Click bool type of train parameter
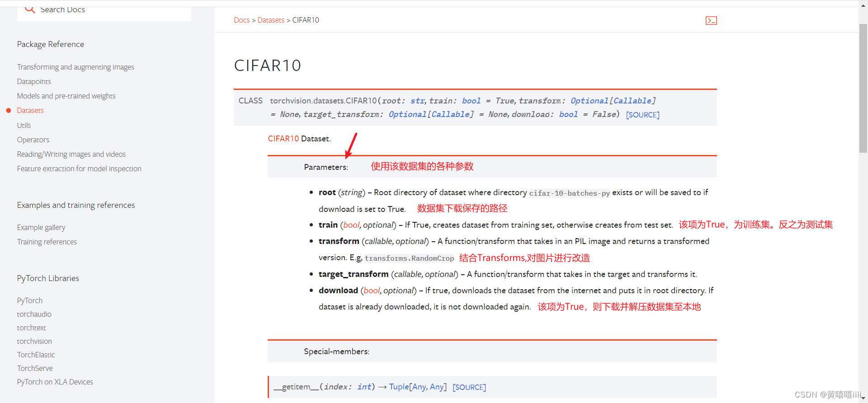Image resolution: width=868 pixels, height=403 pixels. click(471, 101)
